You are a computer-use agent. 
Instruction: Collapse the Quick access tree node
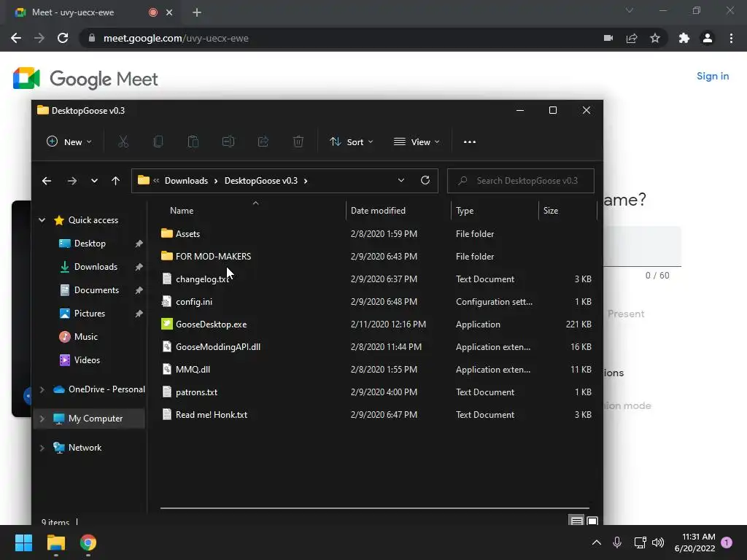point(42,220)
